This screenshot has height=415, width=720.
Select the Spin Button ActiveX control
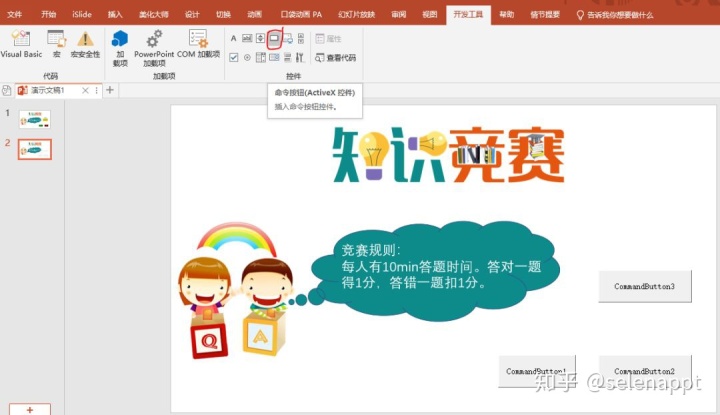pos(260,38)
